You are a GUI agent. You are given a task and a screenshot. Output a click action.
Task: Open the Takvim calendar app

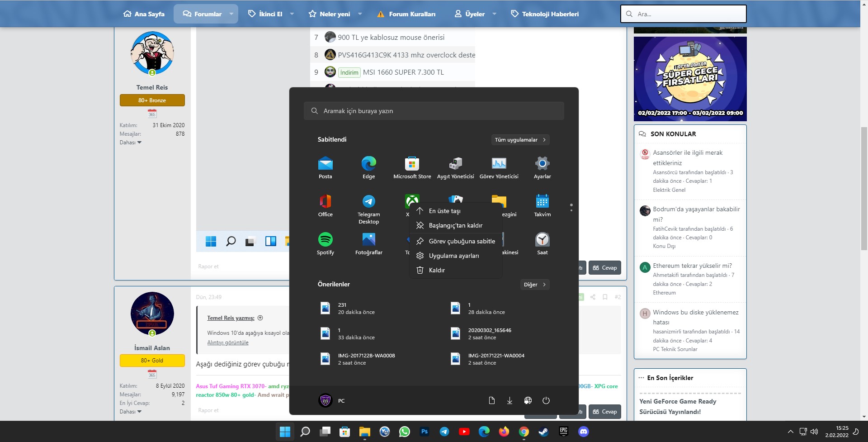click(542, 205)
